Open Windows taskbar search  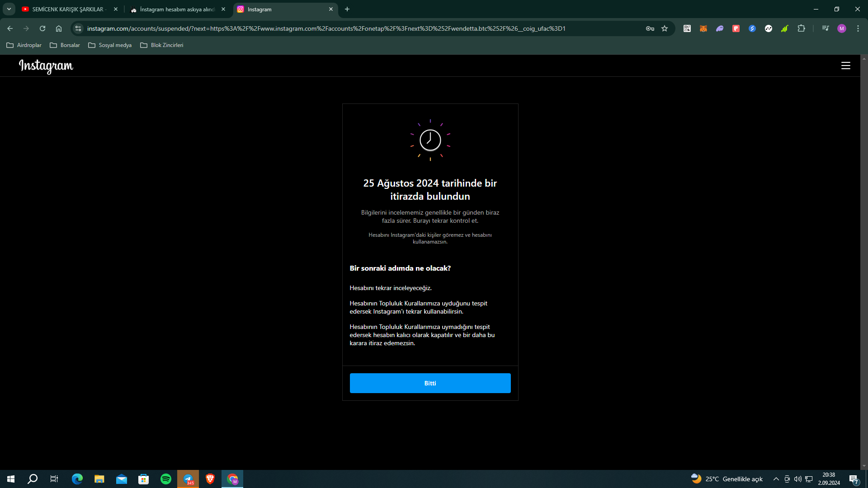pyautogui.click(x=33, y=479)
